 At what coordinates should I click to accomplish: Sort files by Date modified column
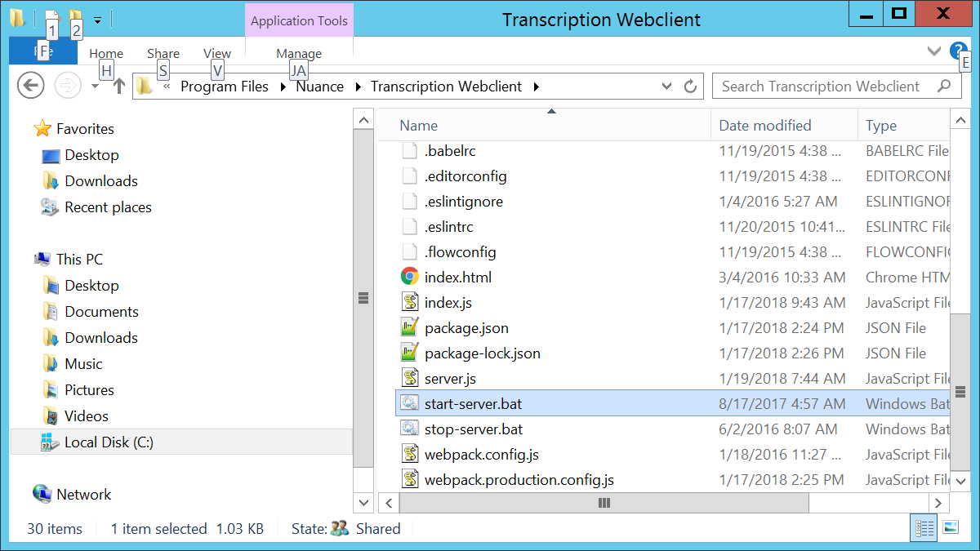765,126
